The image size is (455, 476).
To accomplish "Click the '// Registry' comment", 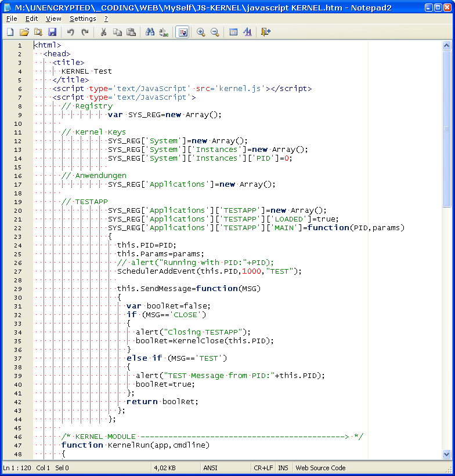I will [87, 106].
